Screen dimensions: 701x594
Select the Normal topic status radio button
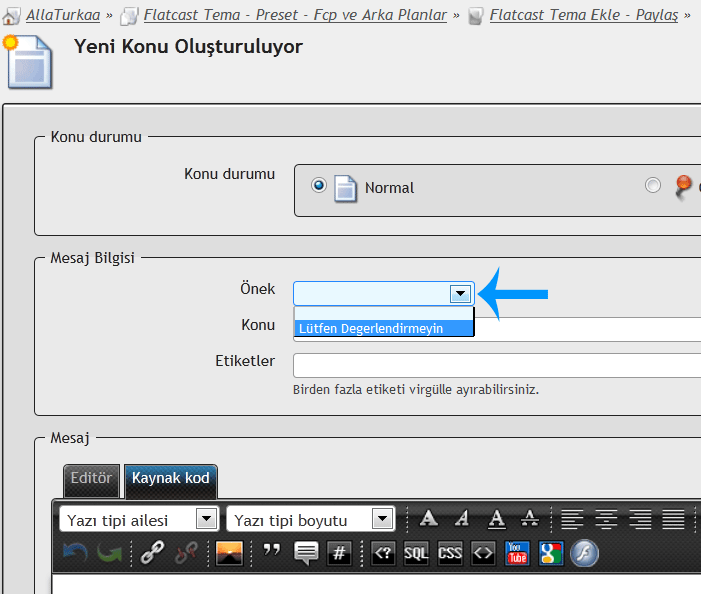click(x=319, y=185)
